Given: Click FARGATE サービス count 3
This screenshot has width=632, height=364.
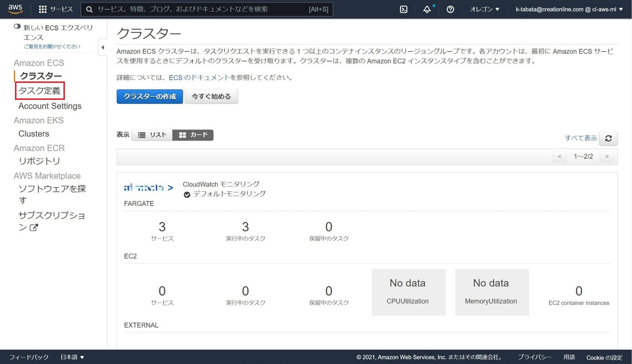Looking at the screenshot, I should pos(162,227).
